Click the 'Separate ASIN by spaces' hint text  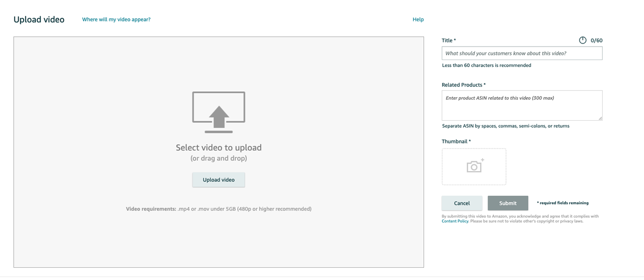(x=505, y=126)
